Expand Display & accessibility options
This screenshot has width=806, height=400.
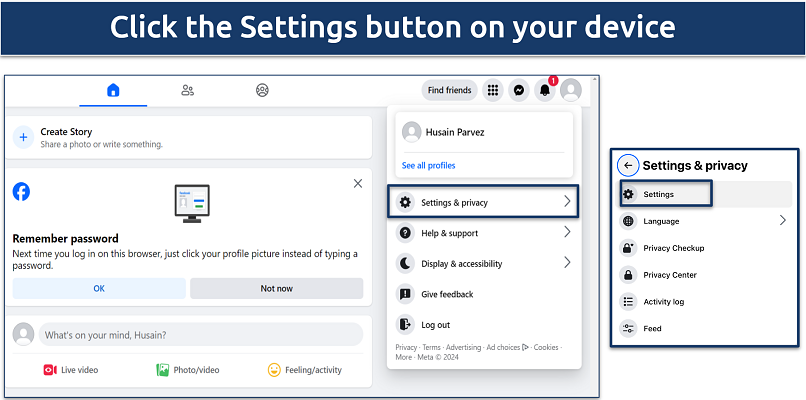pos(484,264)
